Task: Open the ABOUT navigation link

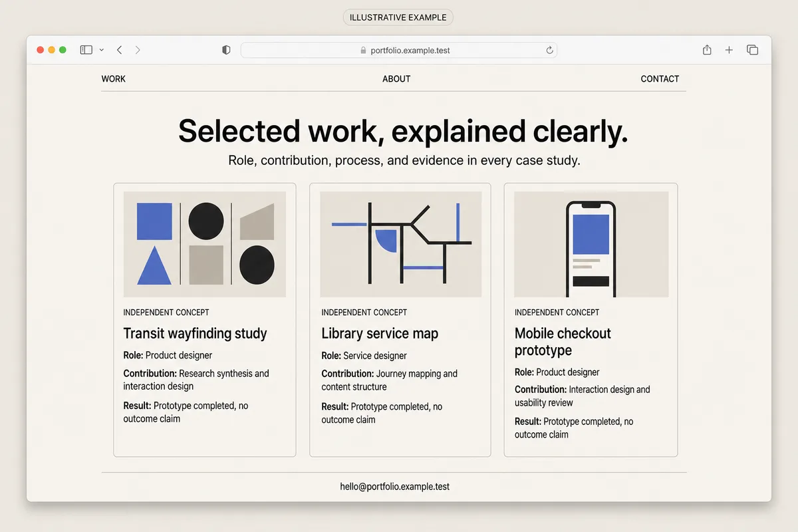Action: (x=396, y=78)
